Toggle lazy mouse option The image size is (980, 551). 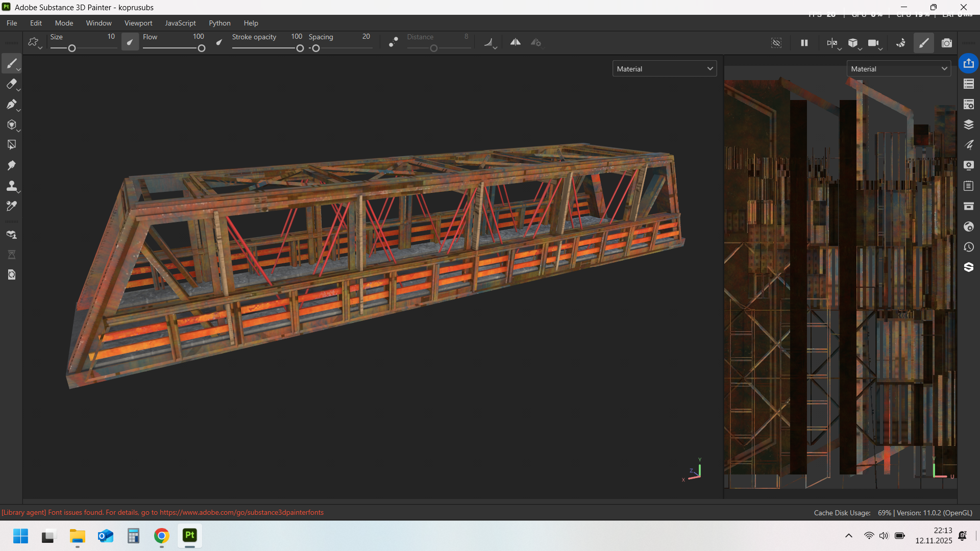pos(394,43)
